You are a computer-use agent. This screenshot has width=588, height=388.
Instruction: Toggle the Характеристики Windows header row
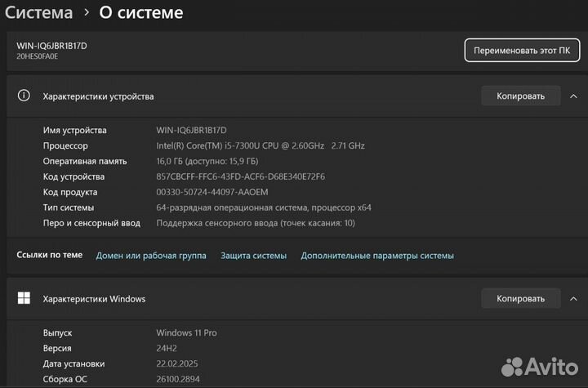245,298
